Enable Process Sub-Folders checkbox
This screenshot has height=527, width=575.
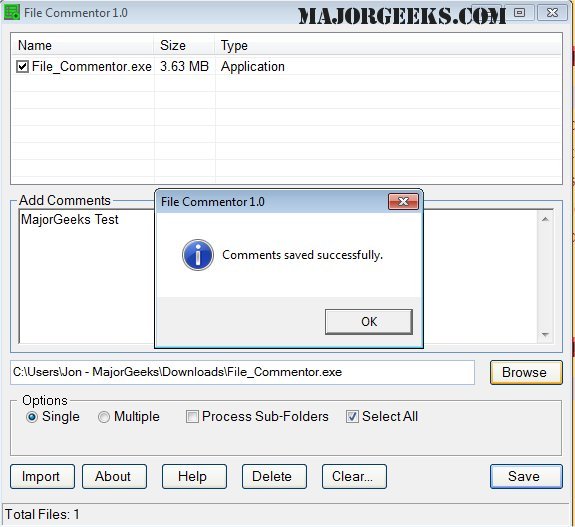pos(192,417)
